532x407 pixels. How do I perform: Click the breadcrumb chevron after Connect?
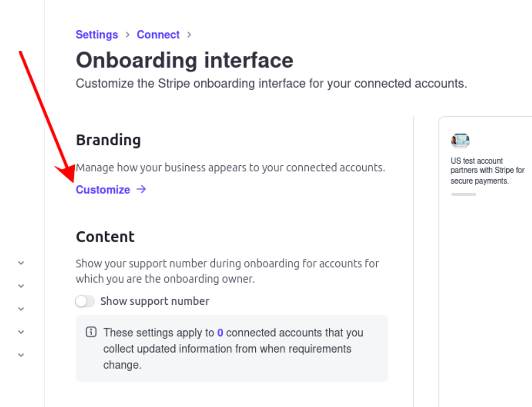(x=189, y=35)
